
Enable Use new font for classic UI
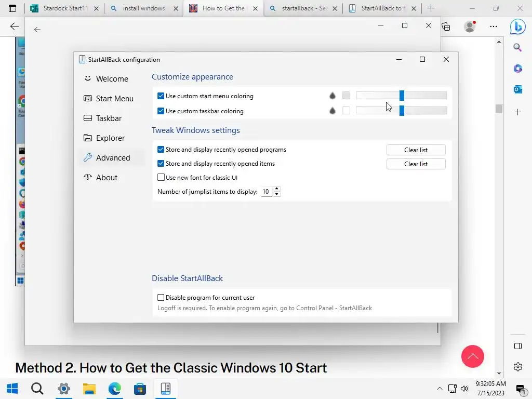[x=161, y=178]
